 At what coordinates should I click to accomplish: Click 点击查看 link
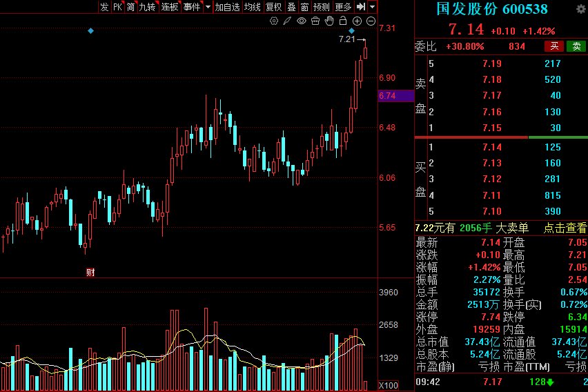(x=565, y=228)
